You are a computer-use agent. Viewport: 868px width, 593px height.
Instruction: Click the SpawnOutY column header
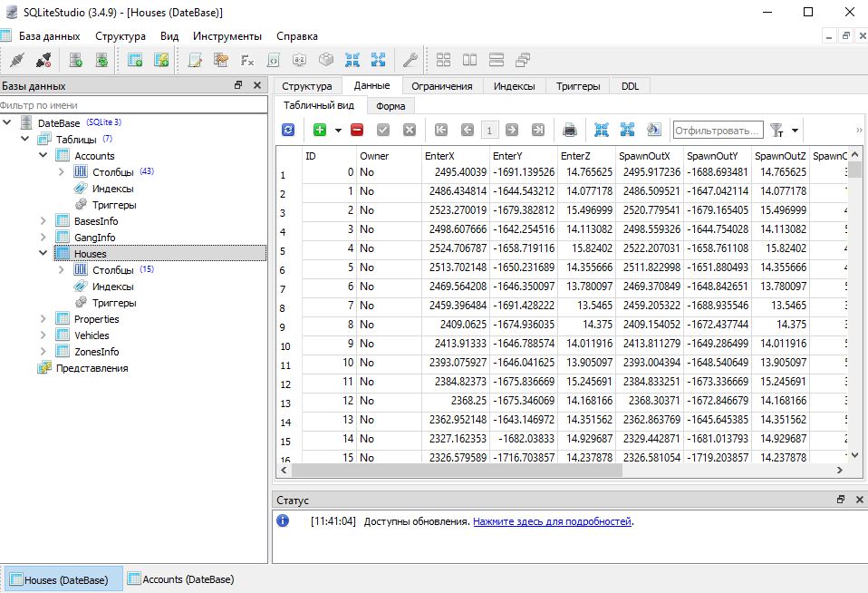click(718, 156)
